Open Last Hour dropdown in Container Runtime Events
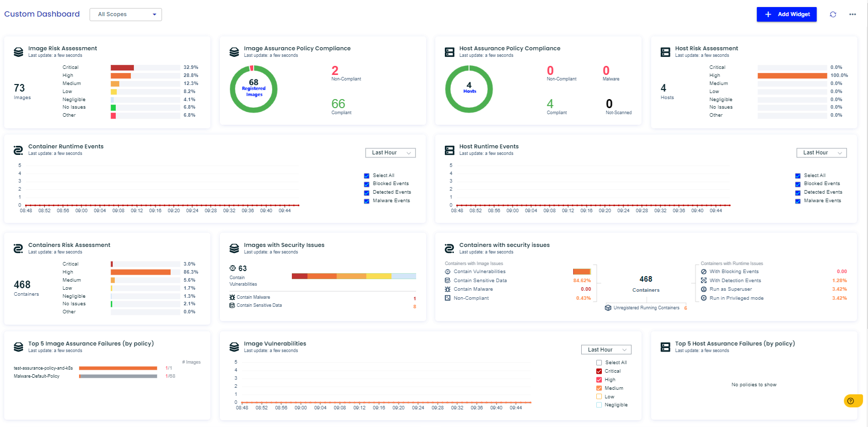The height and width of the screenshot is (427, 868). tap(390, 153)
